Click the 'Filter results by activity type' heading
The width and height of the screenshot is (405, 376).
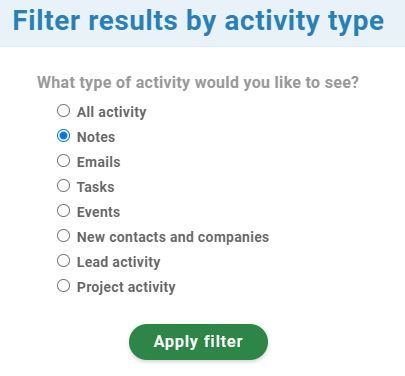tap(198, 22)
